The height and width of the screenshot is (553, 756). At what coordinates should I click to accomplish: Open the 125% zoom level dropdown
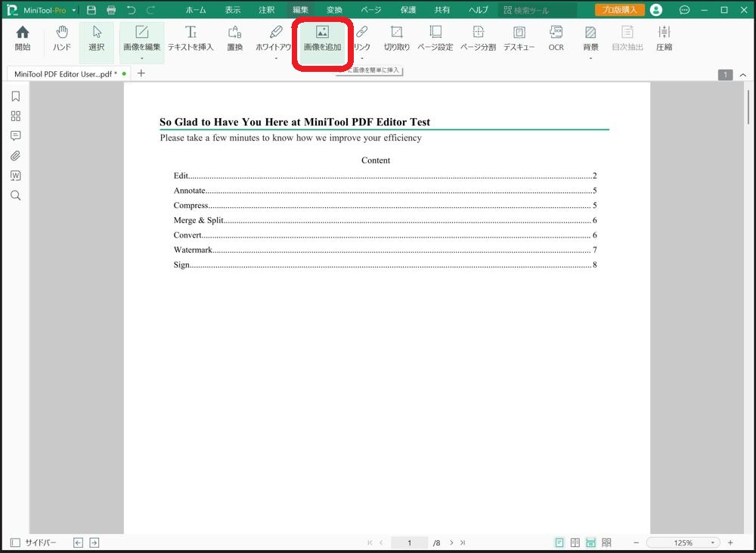tap(713, 543)
